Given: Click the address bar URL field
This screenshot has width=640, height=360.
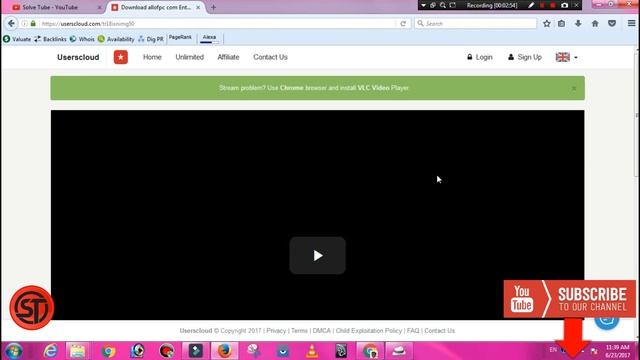Looking at the screenshot, I should click(218, 24).
